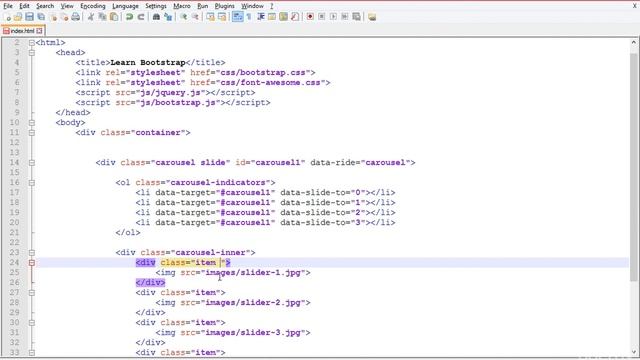This screenshot has height=360, width=640.
Task: Open the Run menu
Action: click(202, 6)
